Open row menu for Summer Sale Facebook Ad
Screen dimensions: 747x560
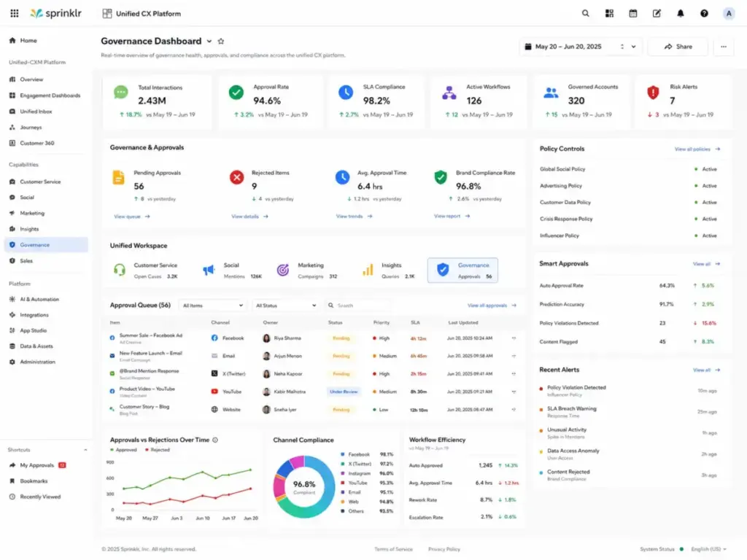[514, 338]
